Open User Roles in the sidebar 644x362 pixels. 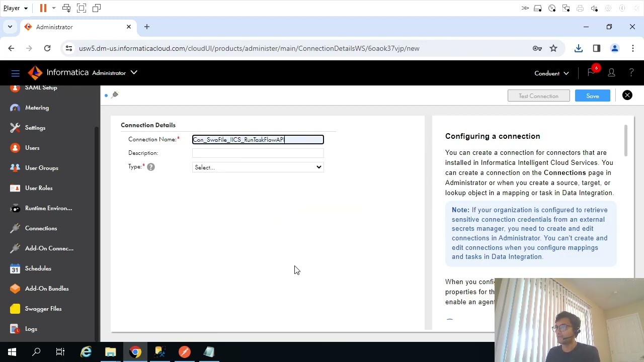(38, 188)
